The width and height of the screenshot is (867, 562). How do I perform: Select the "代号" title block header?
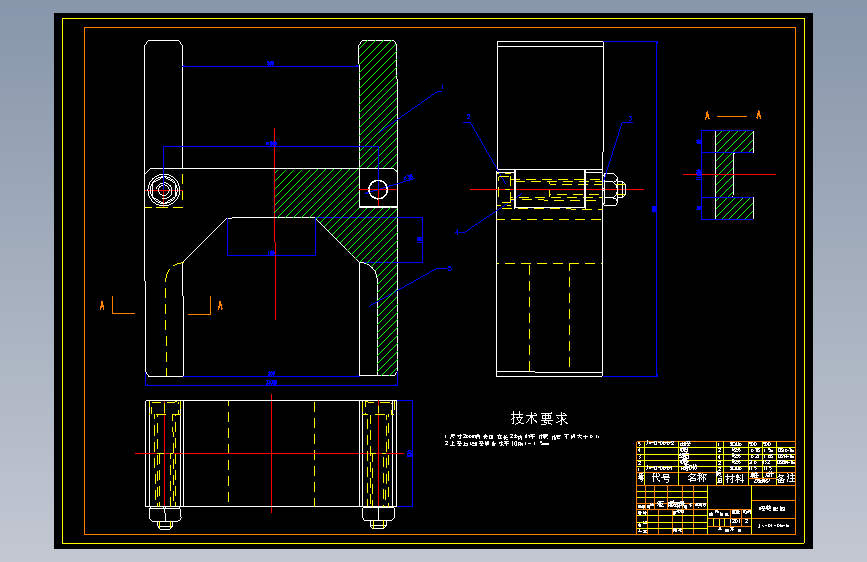[661, 478]
